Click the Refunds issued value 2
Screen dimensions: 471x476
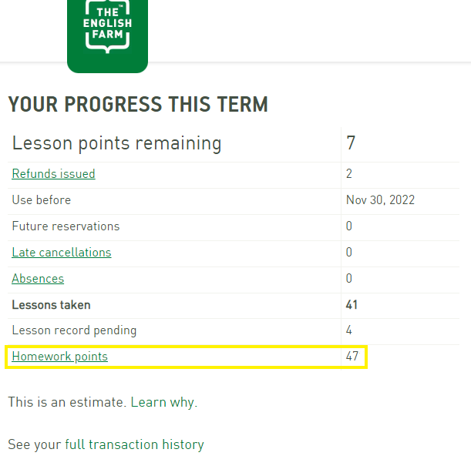pos(349,173)
